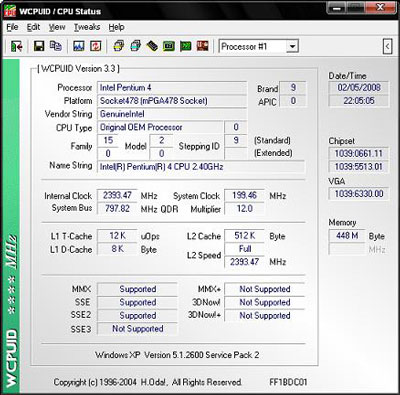Click the cyan stacked windows icon
Image resolution: width=400 pixels, height=395 pixels.
click(x=135, y=46)
